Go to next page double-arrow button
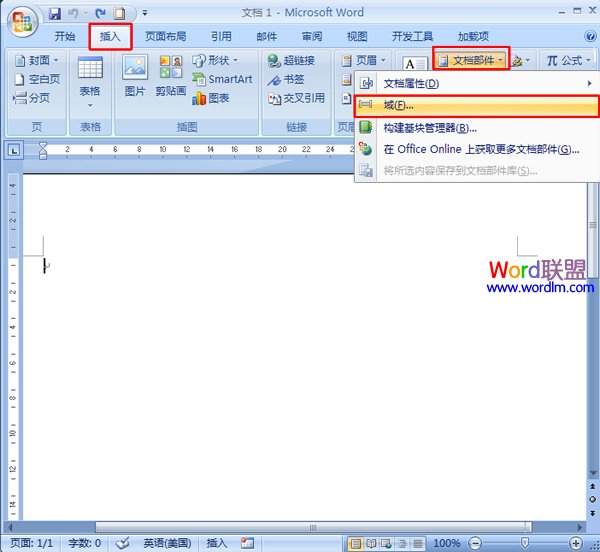This screenshot has width=600, height=552. click(x=593, y=513)
